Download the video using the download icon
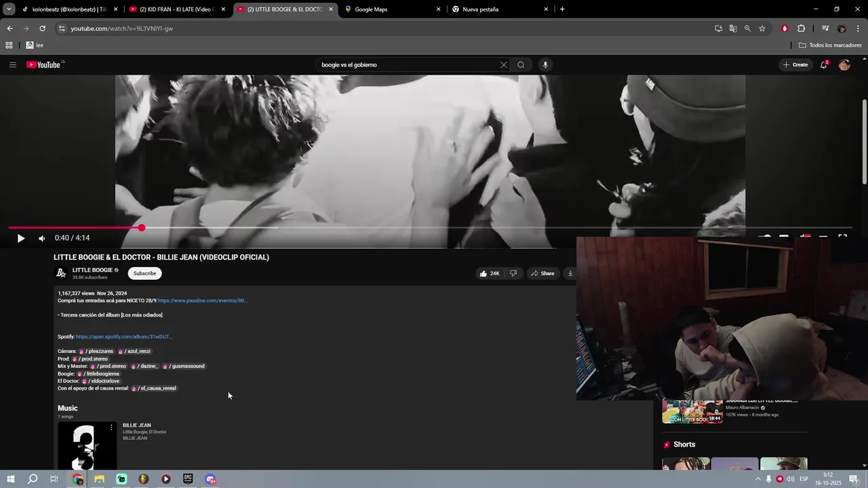Viewport: 868px width, 488px height. 570,273
